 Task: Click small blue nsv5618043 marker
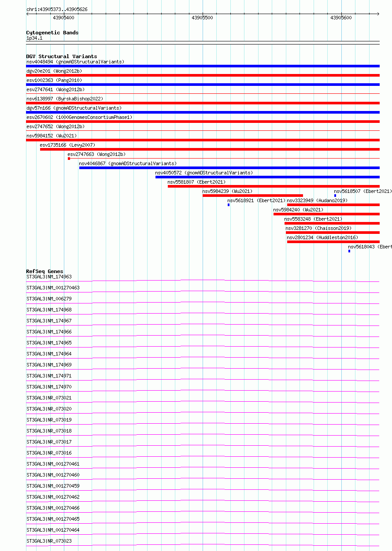coord(349,251)
